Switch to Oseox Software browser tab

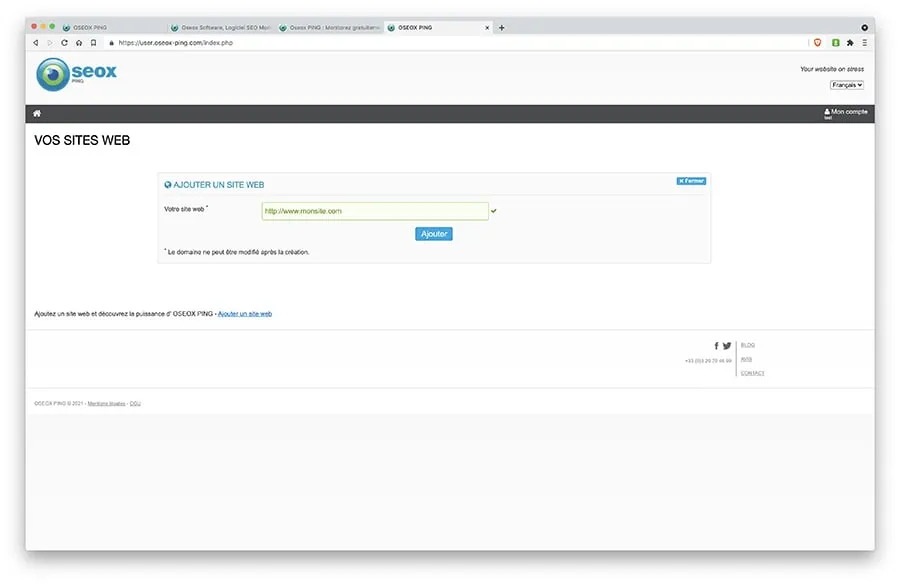tap(221, 28)
